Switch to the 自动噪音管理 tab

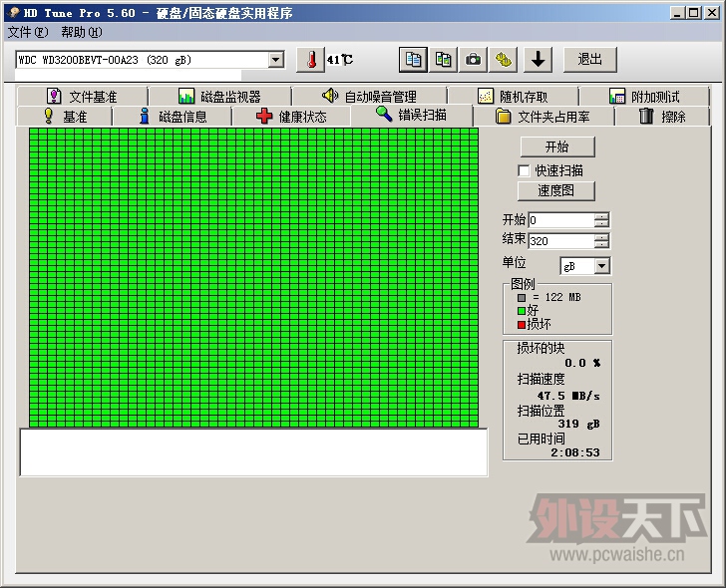coord(369,97)
